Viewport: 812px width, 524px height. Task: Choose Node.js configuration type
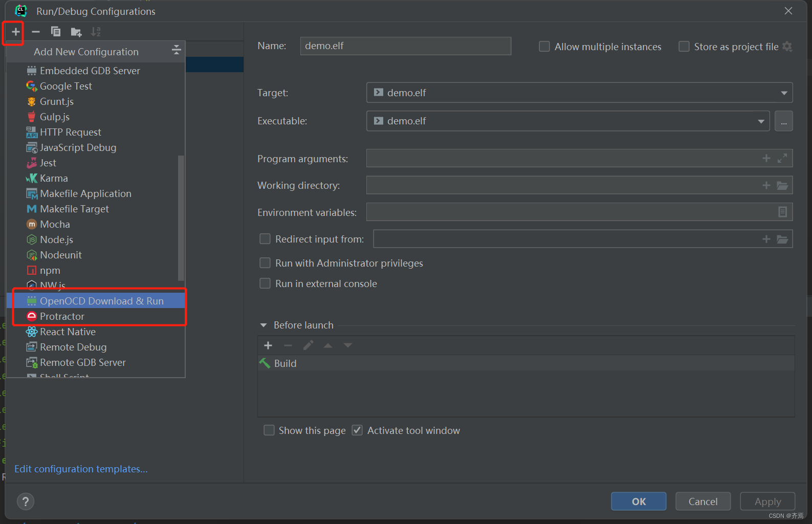point(92,239)
